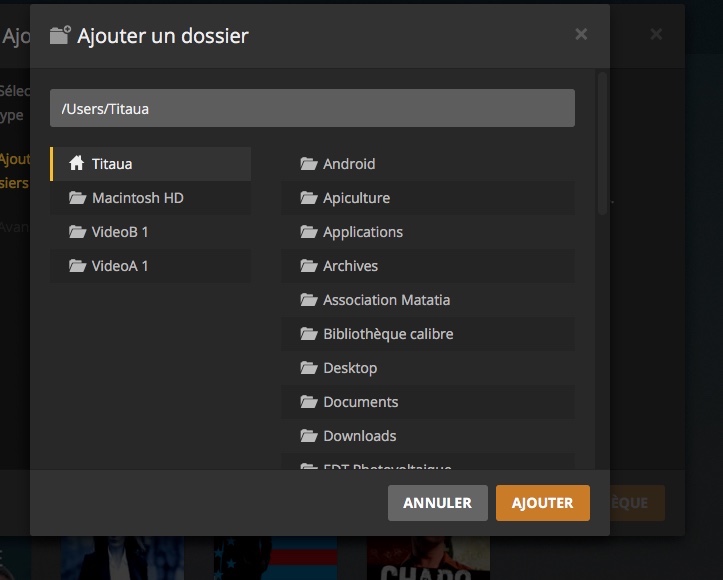Click the folder icon beside VideoA 1
723x580 pixels.
(x=77, y=266)
